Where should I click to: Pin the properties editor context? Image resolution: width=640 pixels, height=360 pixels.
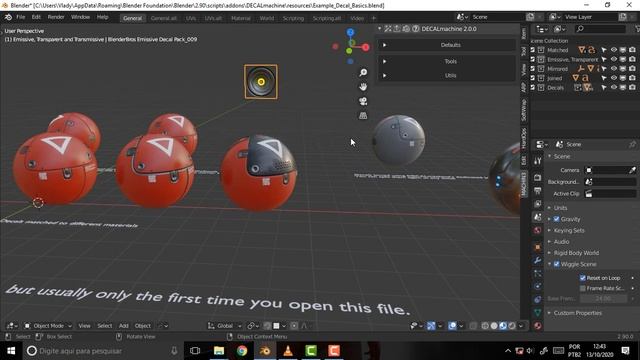point(632,144)
